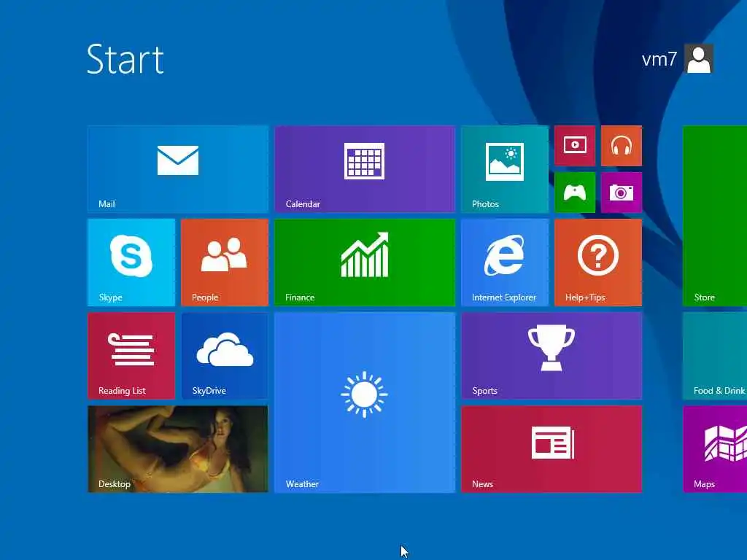The width and height of the screenshot is (747, 560).
Task: Open the Calendar tile
Action: [365, 169]
